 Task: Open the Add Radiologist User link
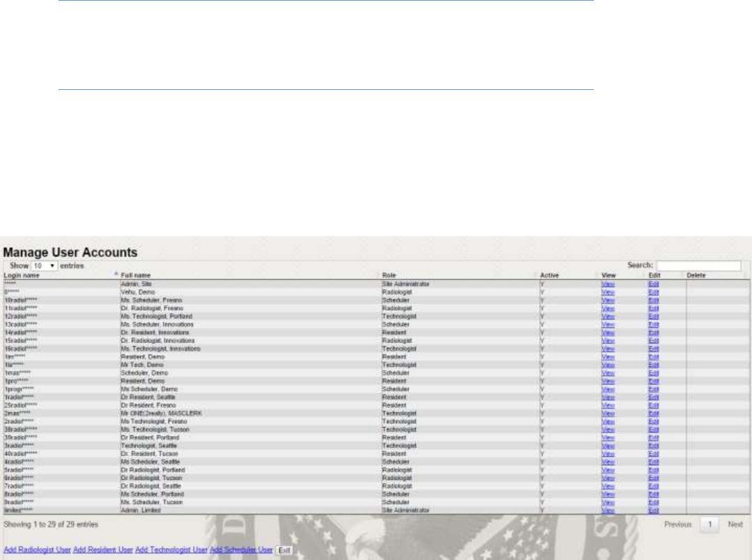tap(37, 550)
